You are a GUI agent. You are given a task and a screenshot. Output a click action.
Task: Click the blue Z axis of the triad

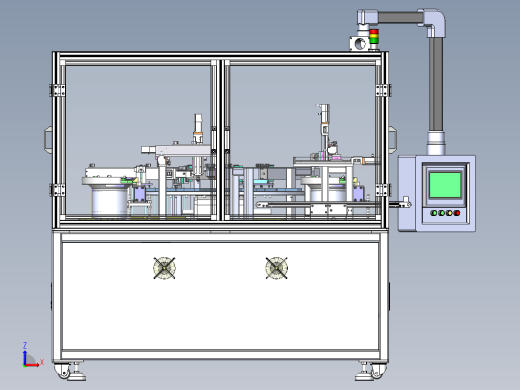point(25,356)
